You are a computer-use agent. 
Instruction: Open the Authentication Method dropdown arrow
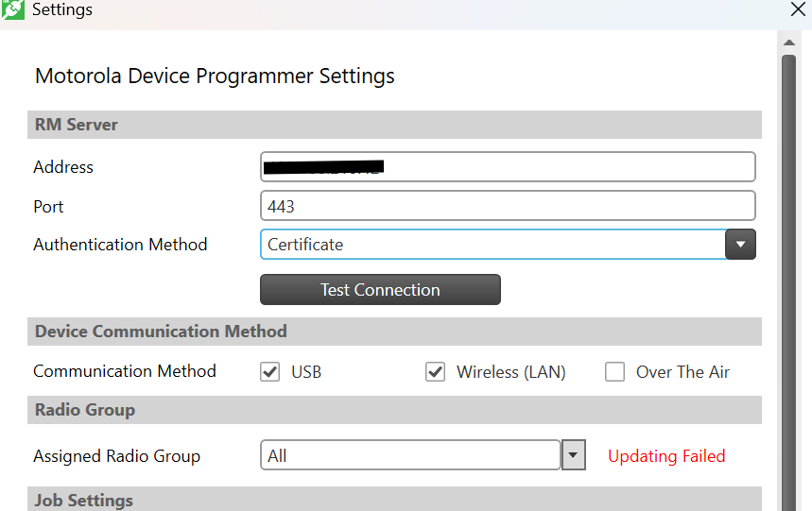[740, 244]
